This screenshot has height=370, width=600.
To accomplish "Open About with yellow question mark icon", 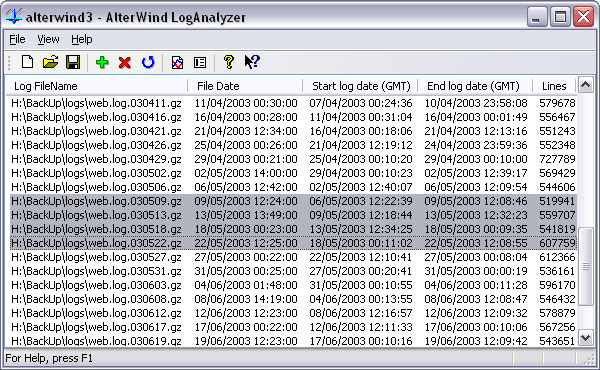I will click(x=229, y=62).
